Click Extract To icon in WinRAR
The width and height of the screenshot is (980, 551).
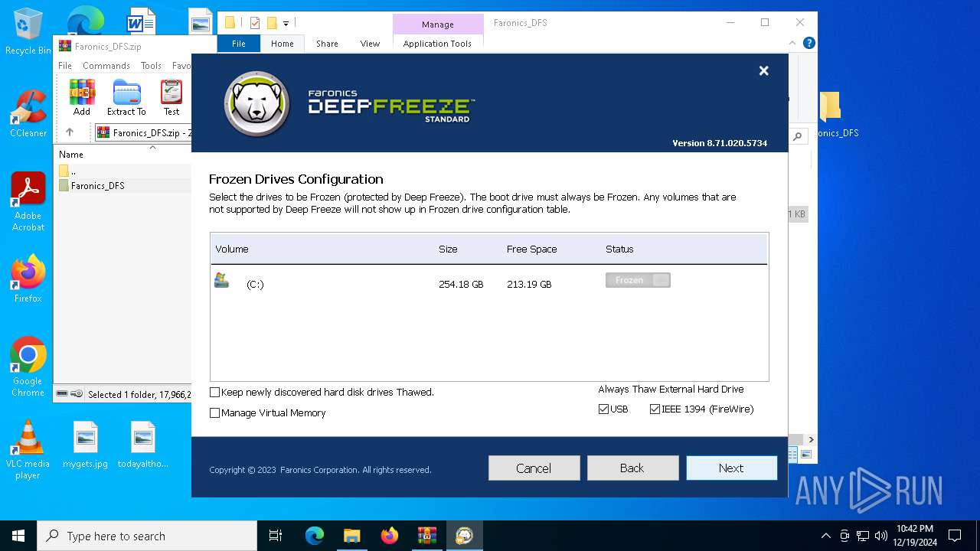126,98
